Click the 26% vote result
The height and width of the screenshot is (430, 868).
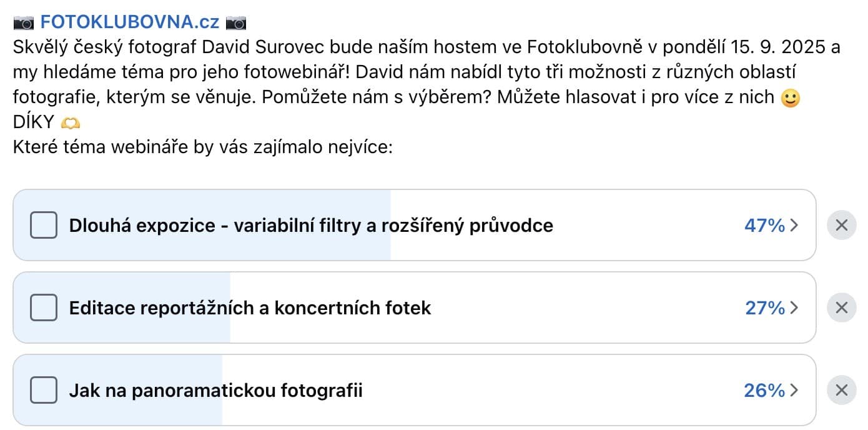pyautogui.click(x=764, y=391)
